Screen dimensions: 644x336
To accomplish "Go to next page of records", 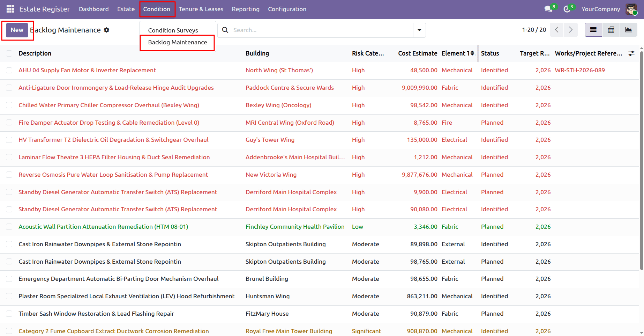I will click(x=571, y=30).
